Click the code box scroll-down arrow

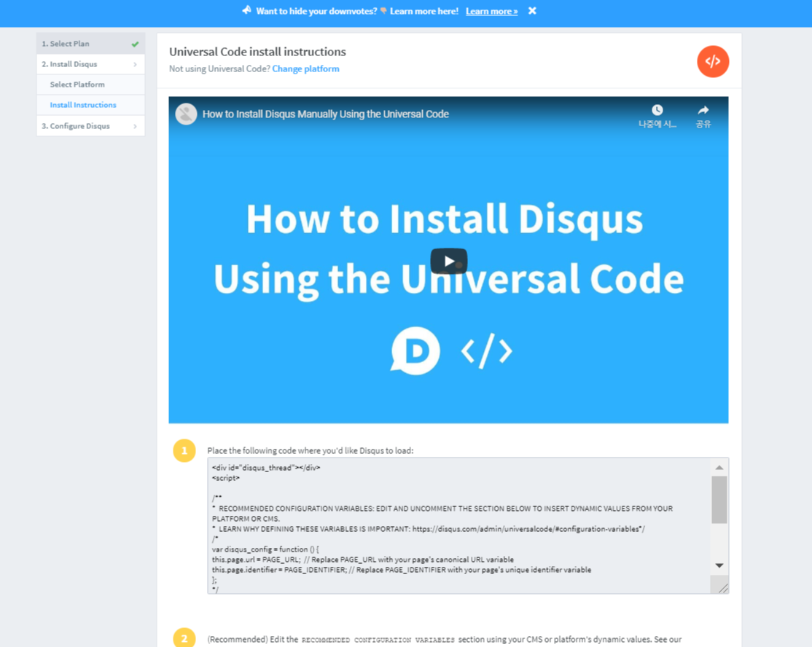click(x=719, y=565)
